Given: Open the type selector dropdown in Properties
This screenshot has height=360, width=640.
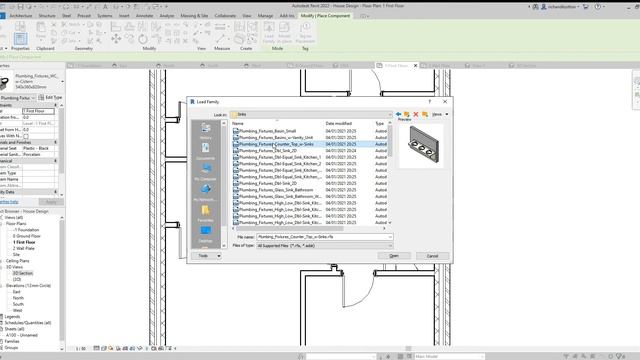Looking at the screenshot, I should (62, 82).
